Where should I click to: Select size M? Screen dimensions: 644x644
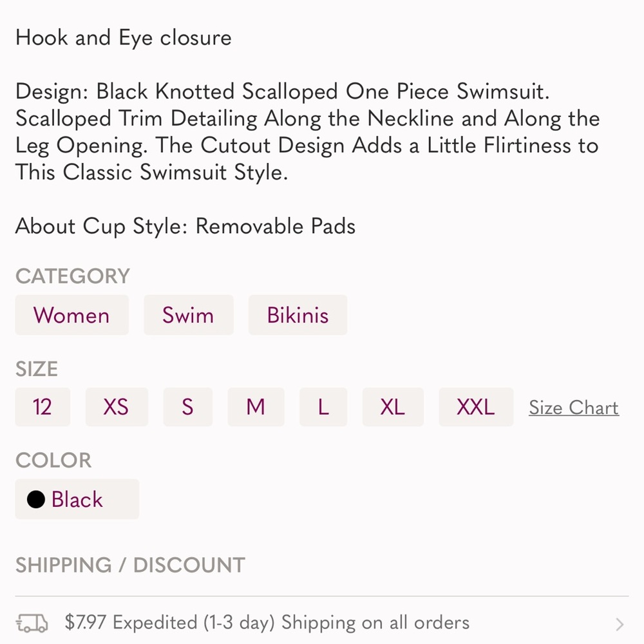click(256, 407)
